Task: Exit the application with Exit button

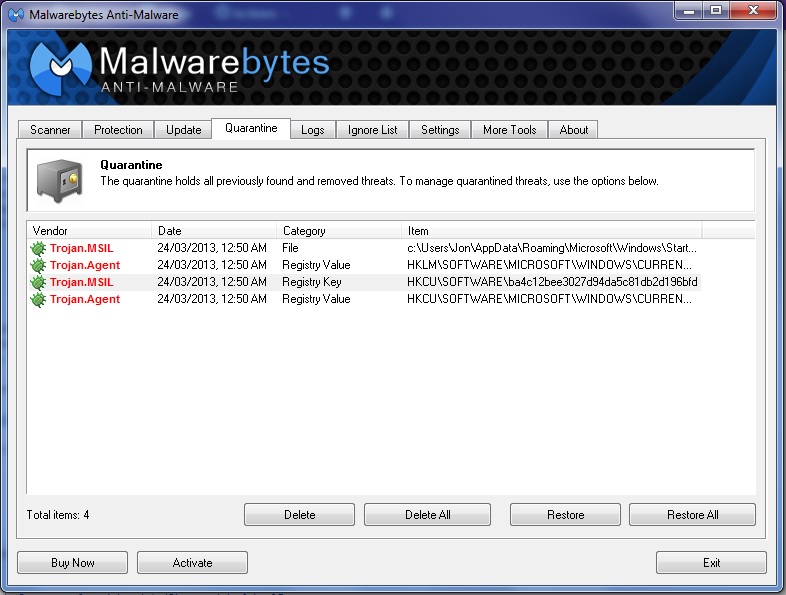Action: [x=711, y=562]
